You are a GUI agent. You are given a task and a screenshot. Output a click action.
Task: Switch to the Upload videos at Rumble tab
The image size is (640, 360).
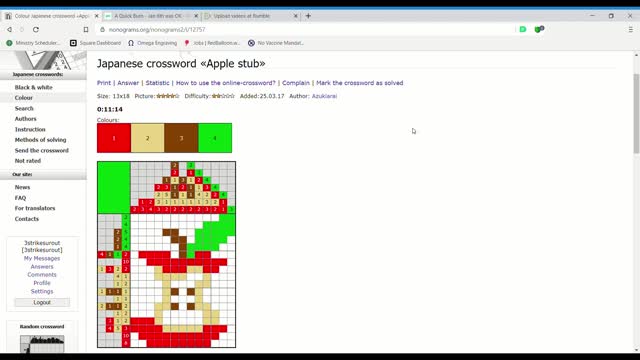(x=242, y=16)
